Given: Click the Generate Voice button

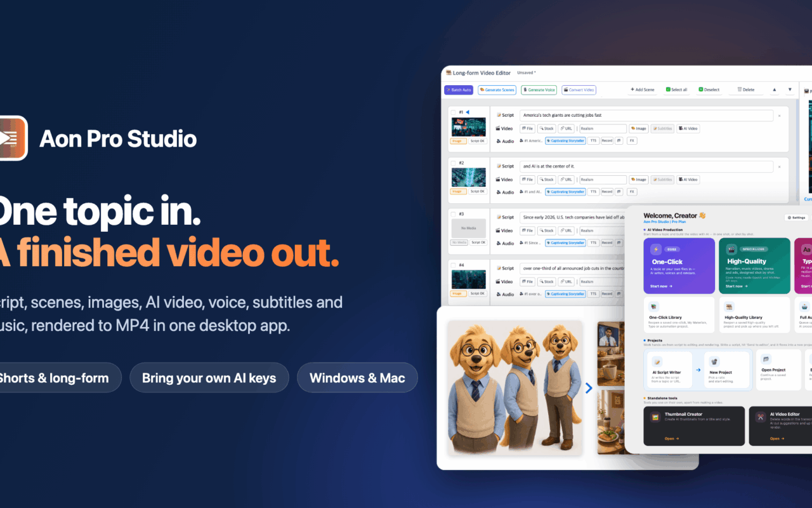Looking at the screenshot, I should (x=539, y=90).
